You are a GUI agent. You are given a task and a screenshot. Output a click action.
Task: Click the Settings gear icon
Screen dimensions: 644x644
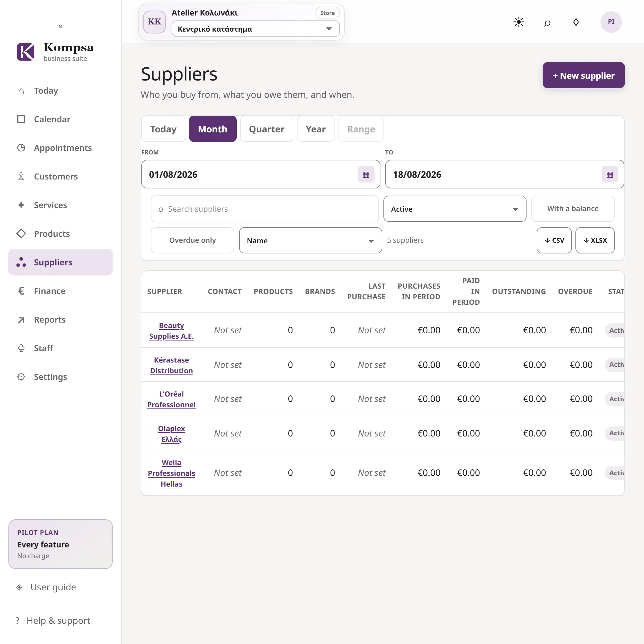point(21,377)
